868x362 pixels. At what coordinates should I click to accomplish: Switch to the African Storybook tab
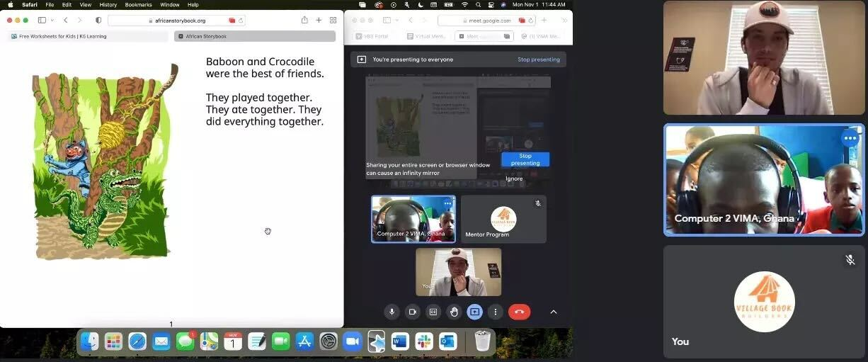pyautogui.click(x=255, y=36)
